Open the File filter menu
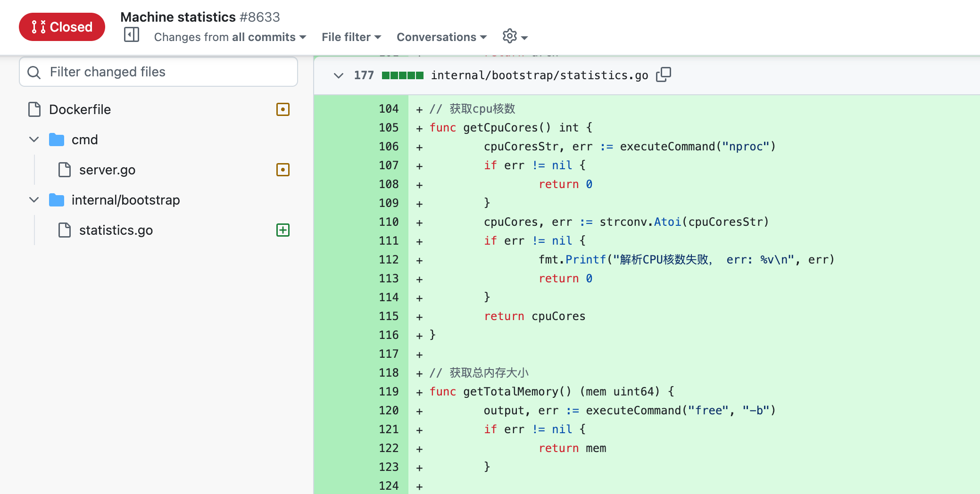The image size is (980, 494). point(351,37)
